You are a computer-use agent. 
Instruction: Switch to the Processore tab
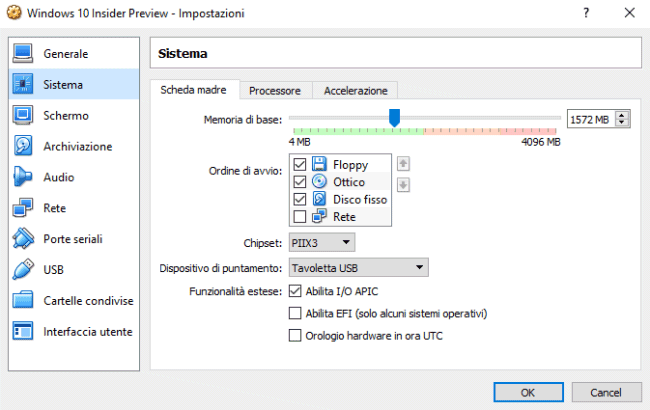(275, 91)
